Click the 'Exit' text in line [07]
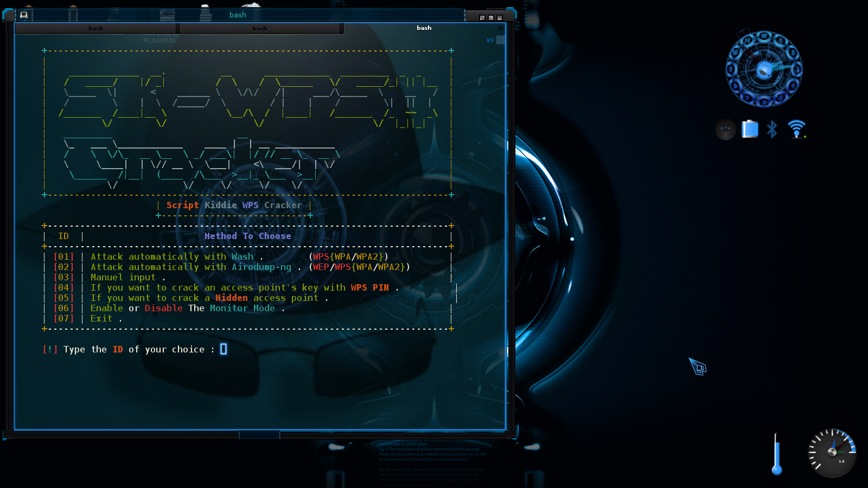The image size is (868, 488). click(x=101, y=319)
